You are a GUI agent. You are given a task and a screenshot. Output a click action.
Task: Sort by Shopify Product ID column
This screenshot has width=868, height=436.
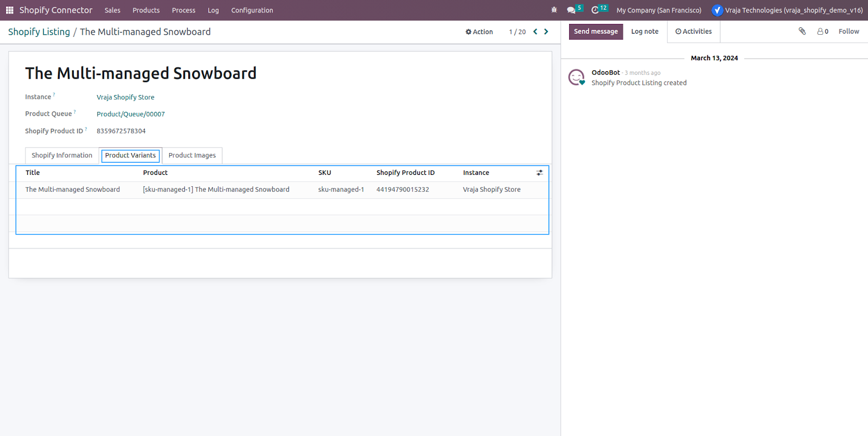405,173
